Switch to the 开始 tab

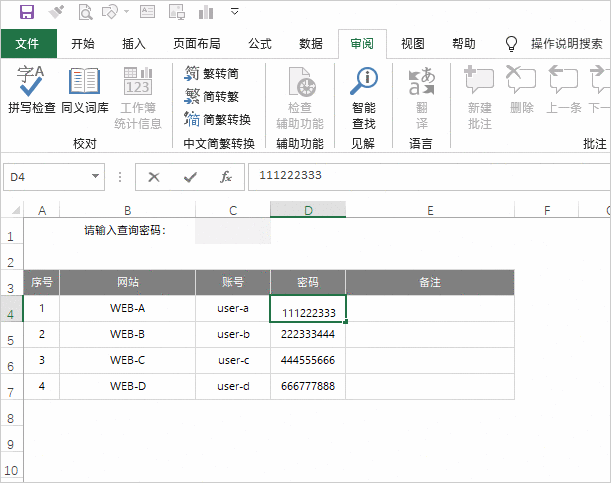[83, 43]
